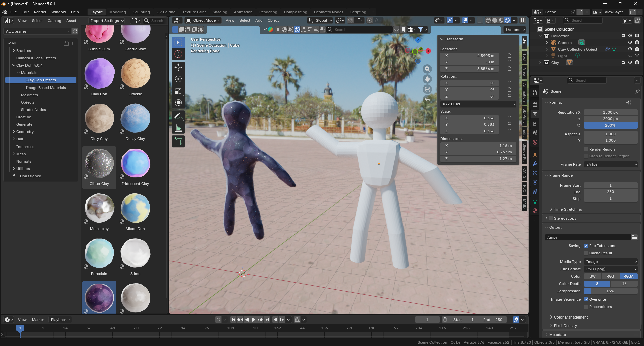Expand the Color Management panel
Viewport: 644px width, 346px height.
pyautogui.click(x=571, y=317)
